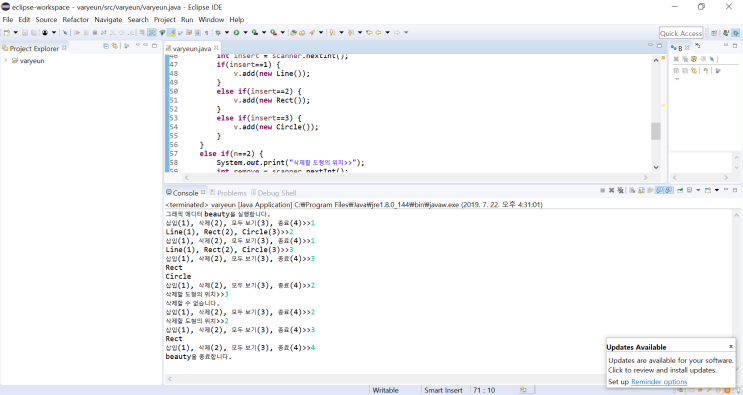Toggle Scroll Lock in Console toolbar
This screenshot has height=395, width=743.
(641, 190)
